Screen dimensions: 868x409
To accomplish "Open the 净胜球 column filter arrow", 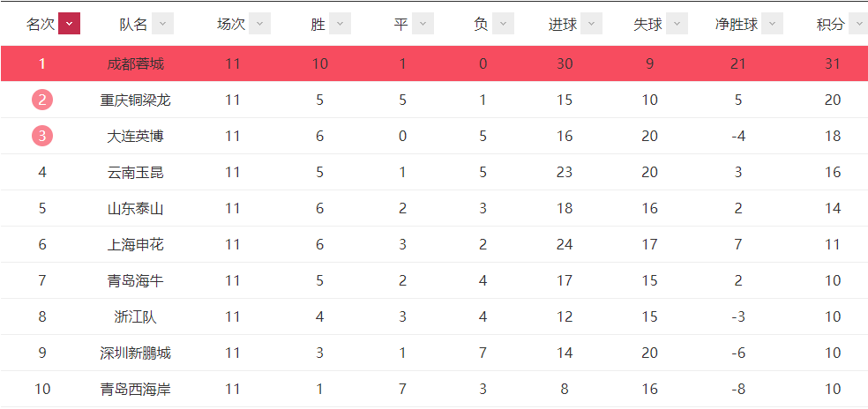I will point(772,24).
